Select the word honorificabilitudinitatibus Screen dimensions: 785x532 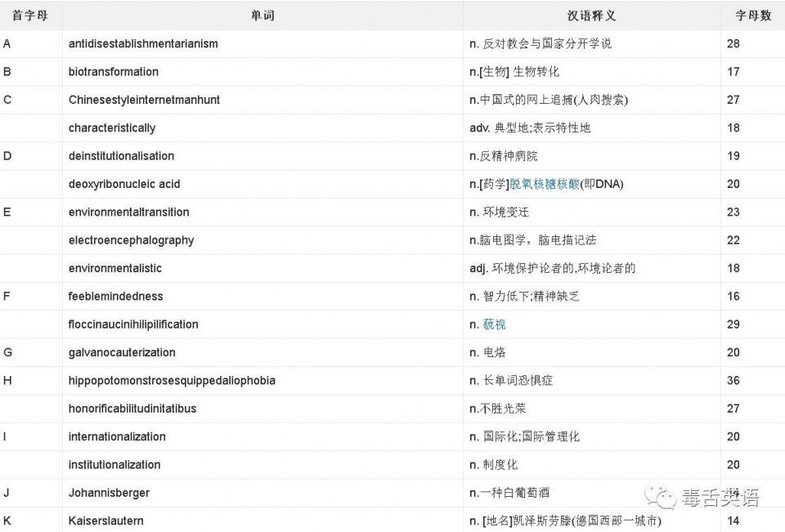132,409
